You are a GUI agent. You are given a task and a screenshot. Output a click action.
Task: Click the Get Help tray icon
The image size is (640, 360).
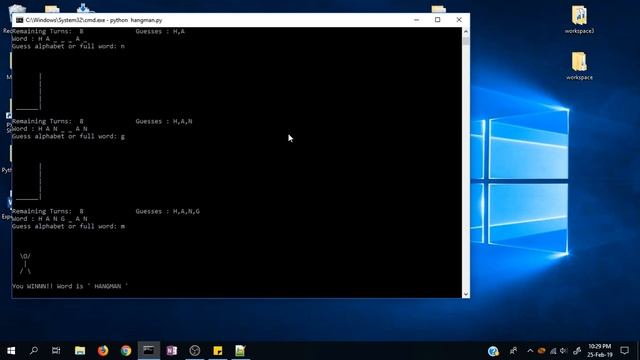493,351
